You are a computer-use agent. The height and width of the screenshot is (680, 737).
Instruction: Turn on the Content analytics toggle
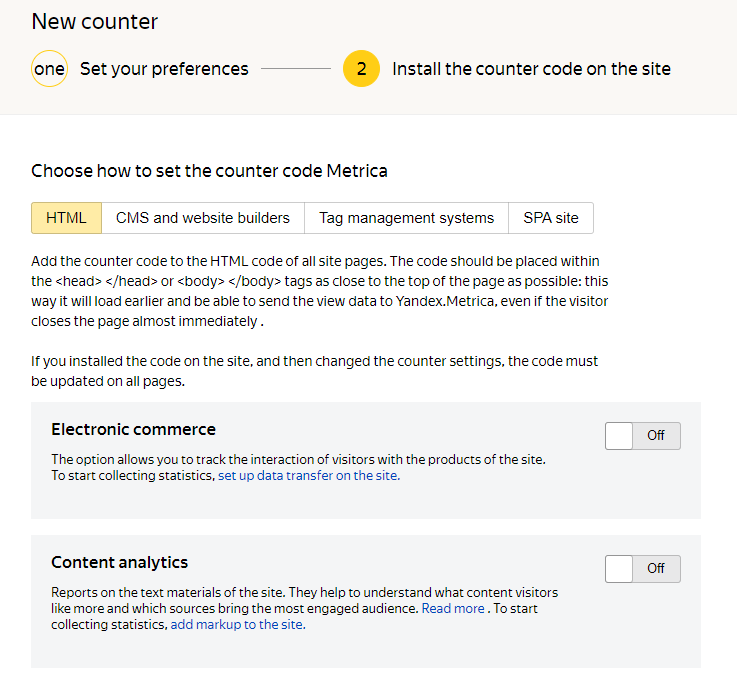pyautogui.click(x=642, y=569)
